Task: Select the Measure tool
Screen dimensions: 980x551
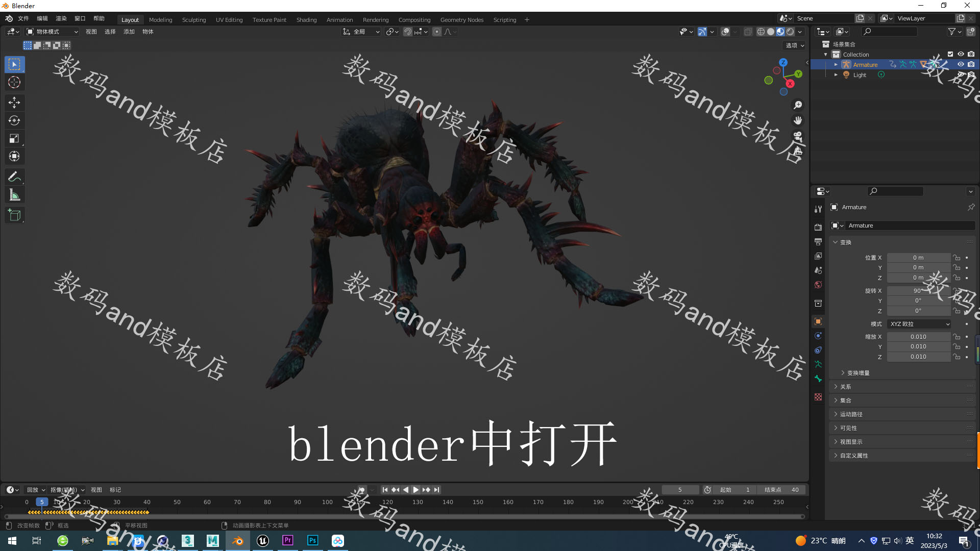Action: 14,195
